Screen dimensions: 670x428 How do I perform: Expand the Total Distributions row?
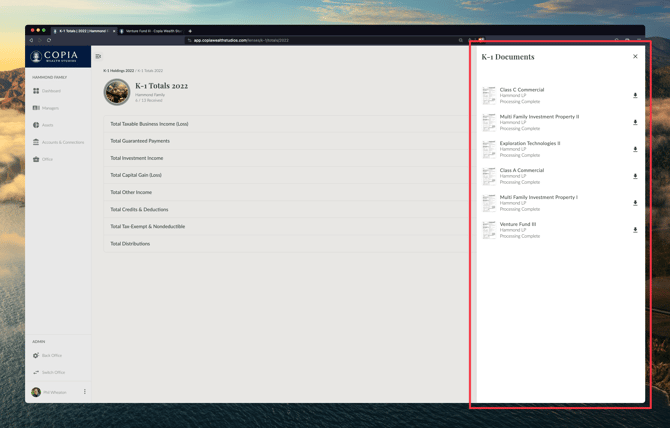(x=130, y=243)
